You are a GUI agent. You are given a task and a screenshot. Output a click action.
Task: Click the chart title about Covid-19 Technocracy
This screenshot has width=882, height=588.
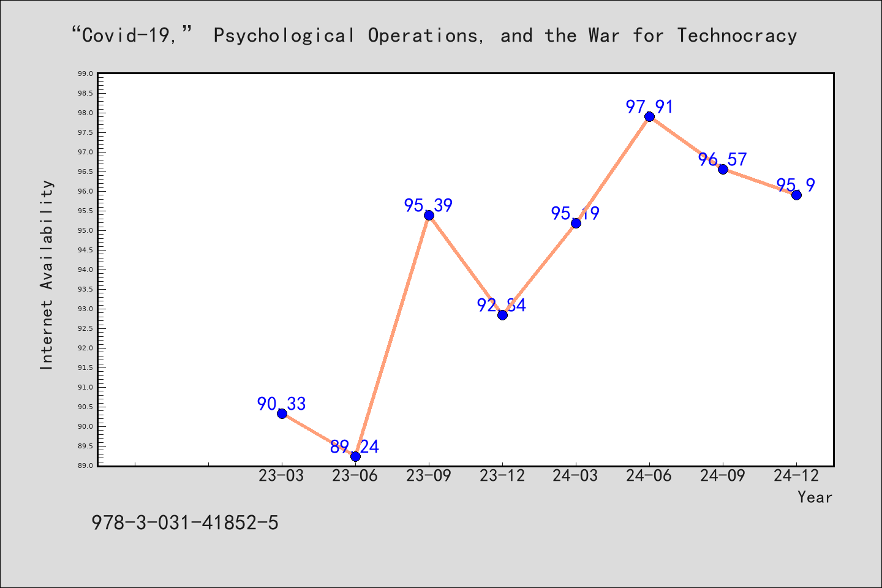pyautogui.click(x=434, y=36)
